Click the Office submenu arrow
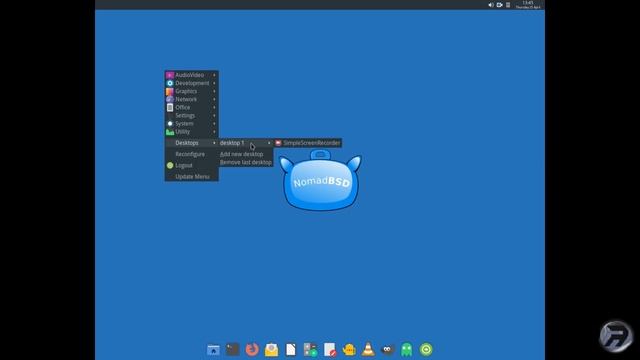Viewport: 640px width, 360px height. [x=214, y=107]
